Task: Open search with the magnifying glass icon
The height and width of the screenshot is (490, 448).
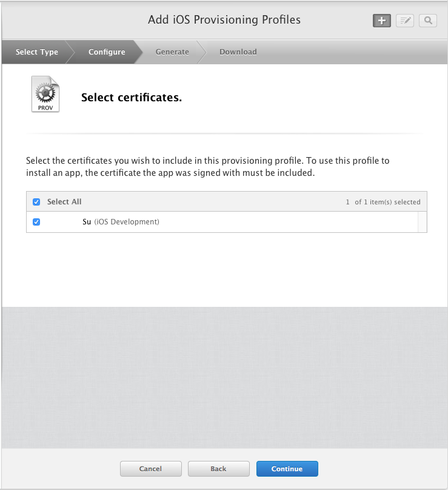Action: click(x=428, y=21)
